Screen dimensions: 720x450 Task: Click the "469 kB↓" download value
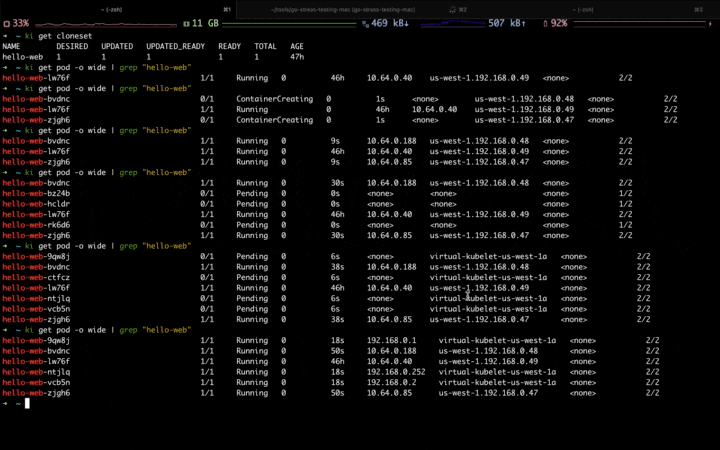(x=389, y=23)
